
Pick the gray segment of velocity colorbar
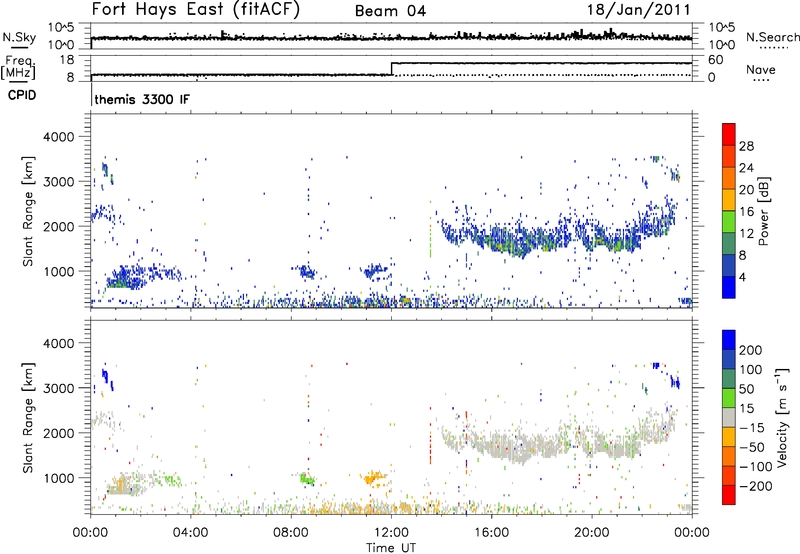(729, 417)
